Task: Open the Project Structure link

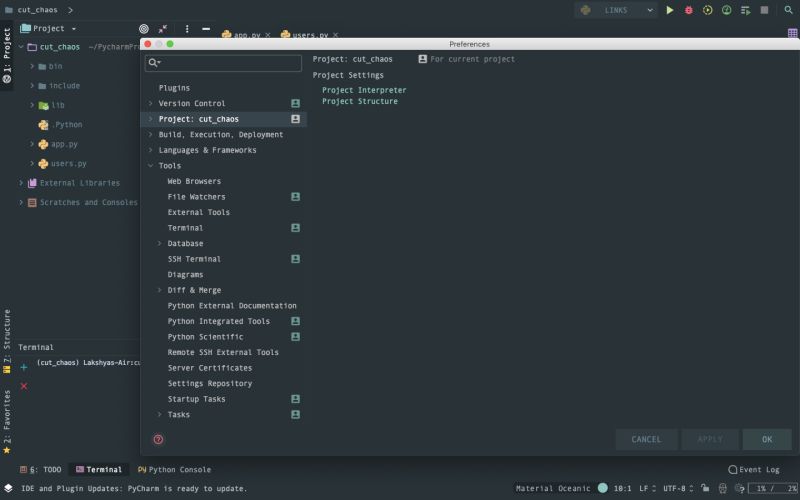Action: [x=360, y=101]
